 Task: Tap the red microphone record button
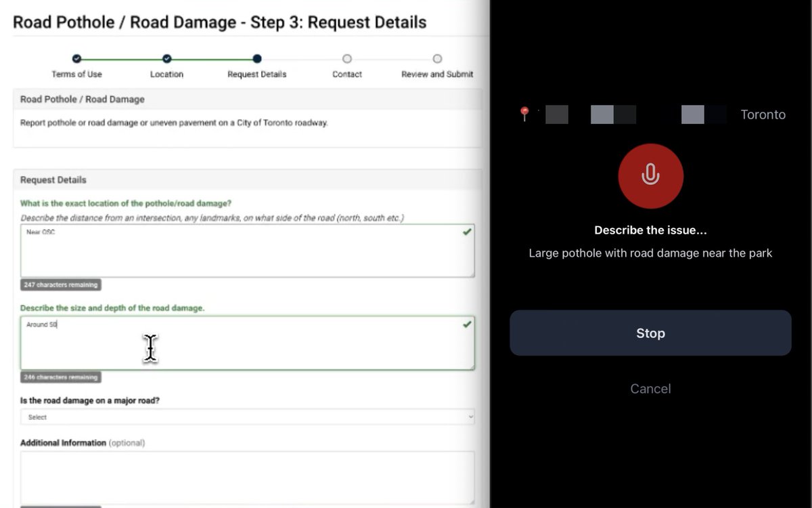pyautogui.click(x=650, y=175)
